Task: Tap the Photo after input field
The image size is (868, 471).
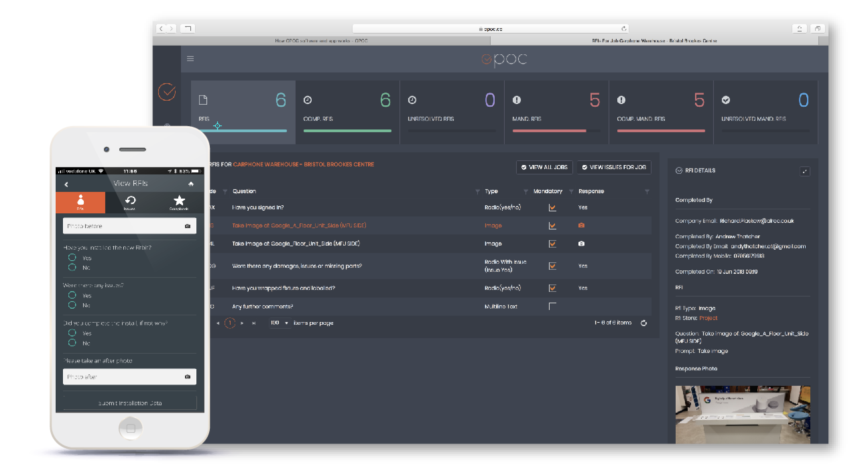Action: (x=130, y=376)
